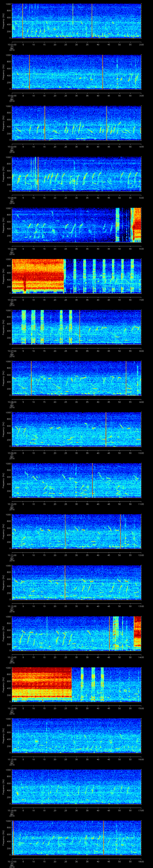Click the 10:04:00 start time label
This screenshot has height=868, width=153.
(12, 197)
